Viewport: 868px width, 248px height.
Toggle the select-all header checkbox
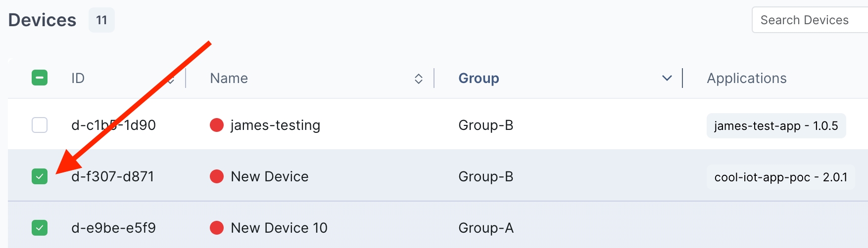[x=40, y=78]
